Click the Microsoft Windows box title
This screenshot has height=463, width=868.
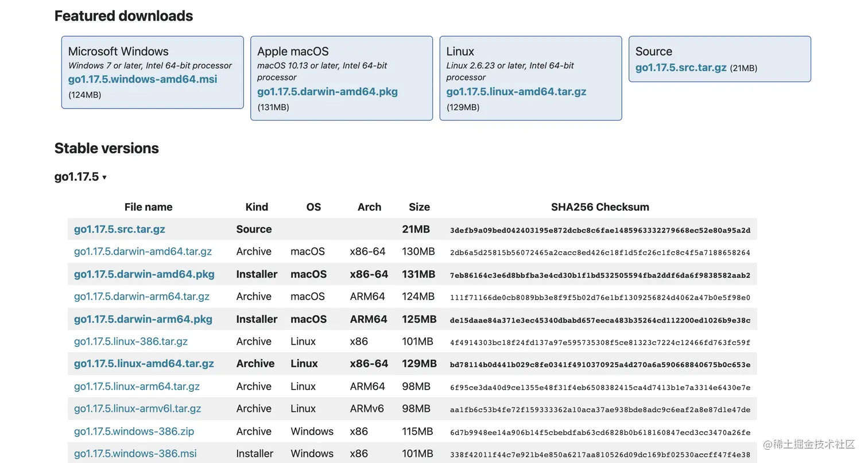118,51
